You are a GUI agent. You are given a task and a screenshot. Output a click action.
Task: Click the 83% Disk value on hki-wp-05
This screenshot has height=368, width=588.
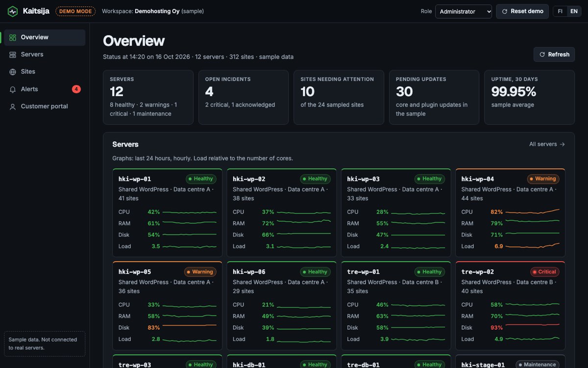click(x=153, y=328)
